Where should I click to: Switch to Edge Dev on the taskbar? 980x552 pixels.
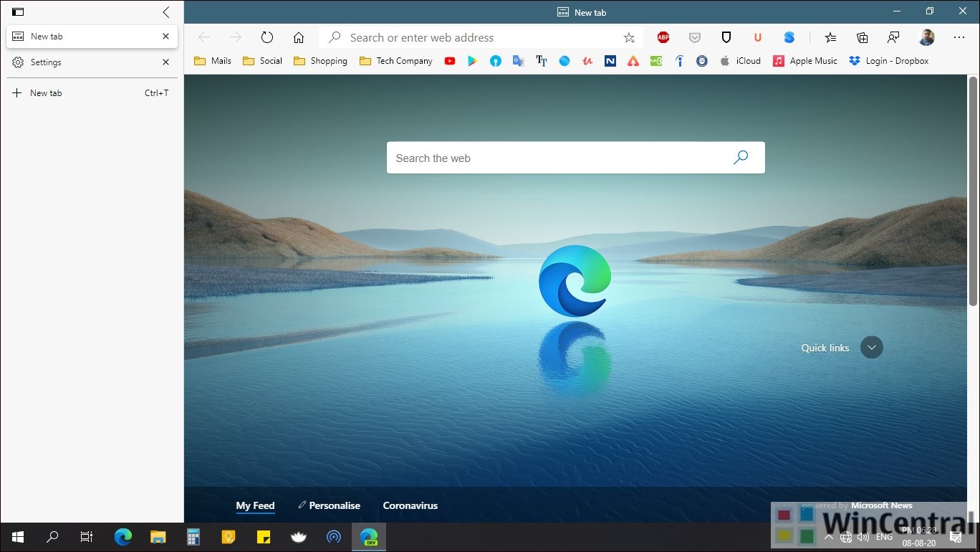coord(369,536)
